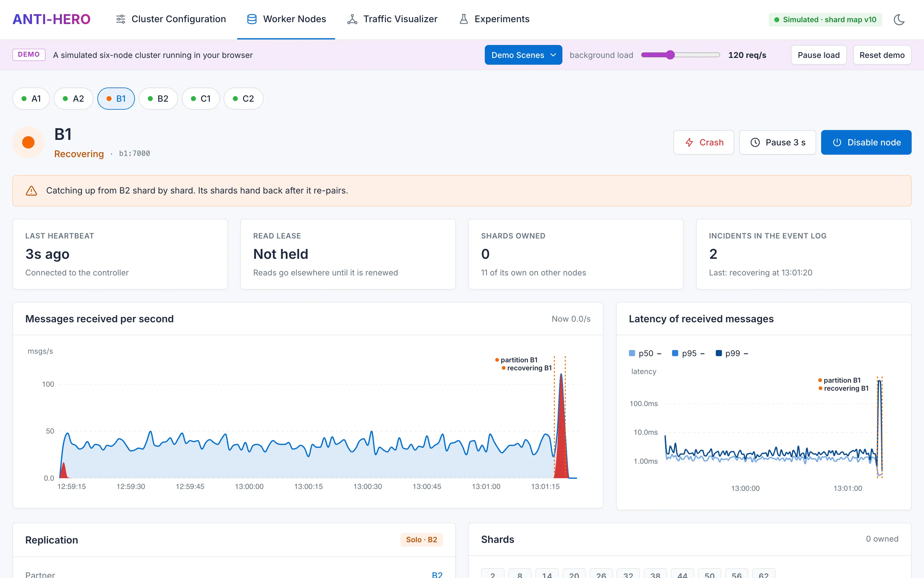Open the Traffic Visualizer tab
The height and width of the screenshot is (578, 924).
[x=392, y=19]
